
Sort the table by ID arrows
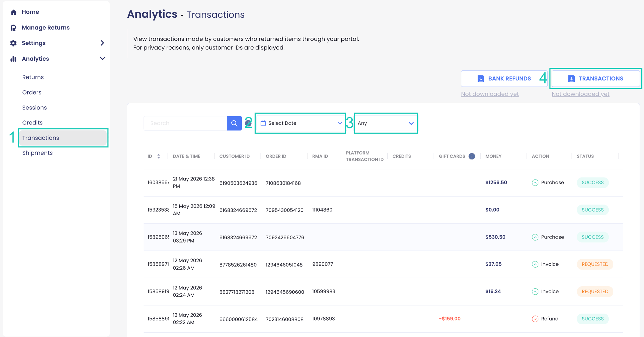[159, 156]
